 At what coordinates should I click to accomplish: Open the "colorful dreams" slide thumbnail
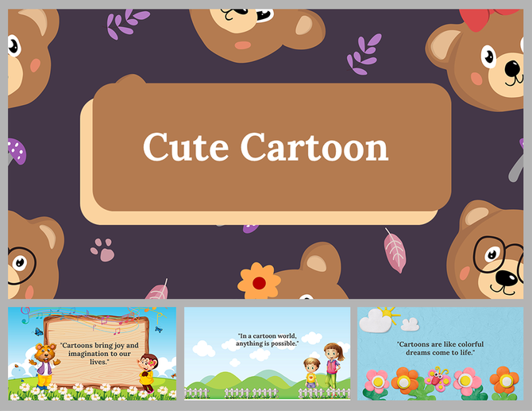[x=441, y=354]
